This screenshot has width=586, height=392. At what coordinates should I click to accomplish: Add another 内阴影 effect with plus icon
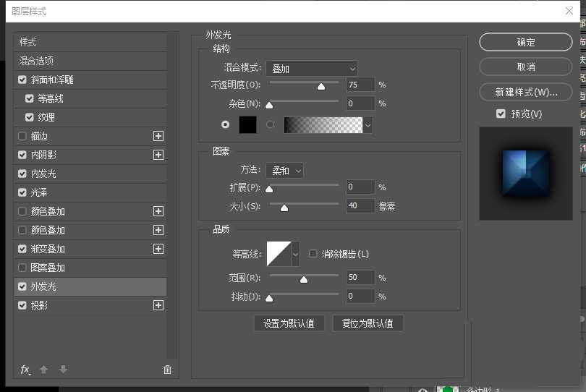pos(158,155)
